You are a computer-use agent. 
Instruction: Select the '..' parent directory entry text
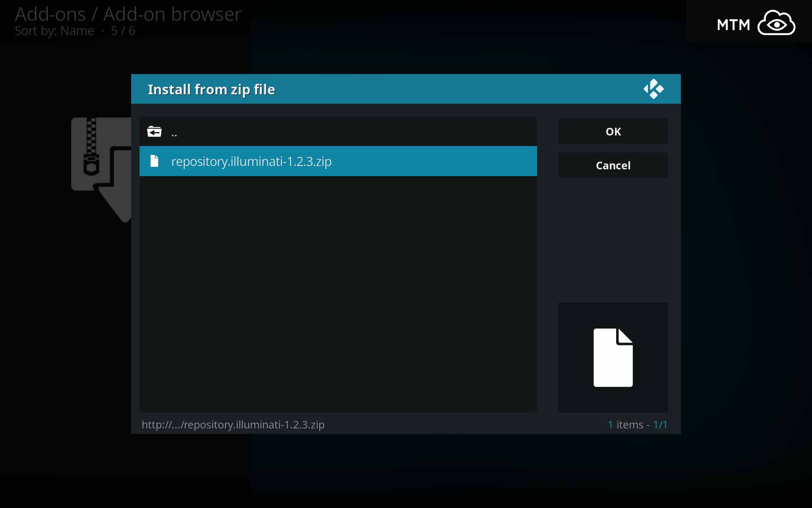click(174, 133)
